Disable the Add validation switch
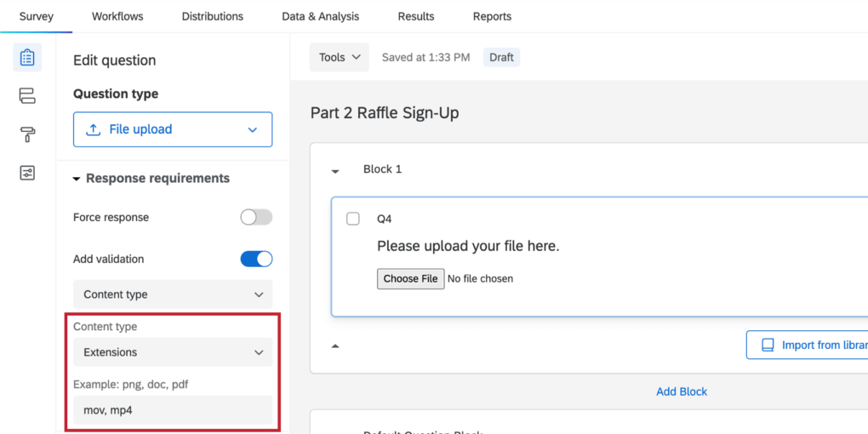This screenshot has height=434, width=868. click(x=256, y=259)
